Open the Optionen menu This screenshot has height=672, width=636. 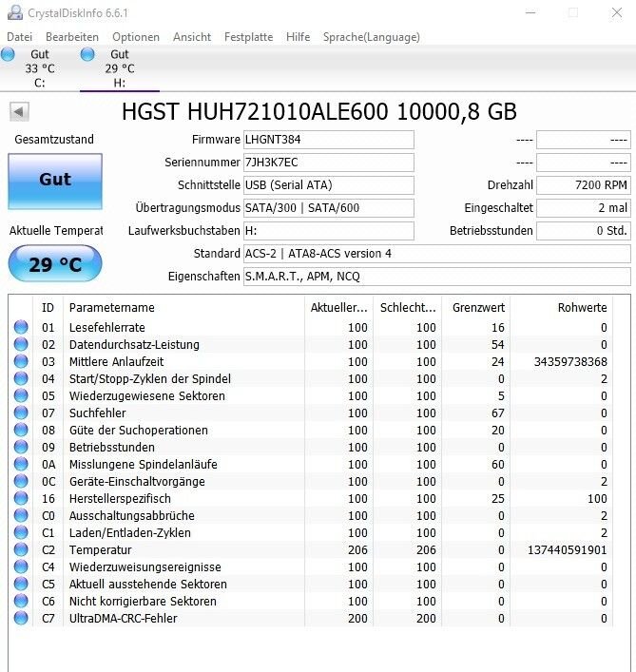136,37
